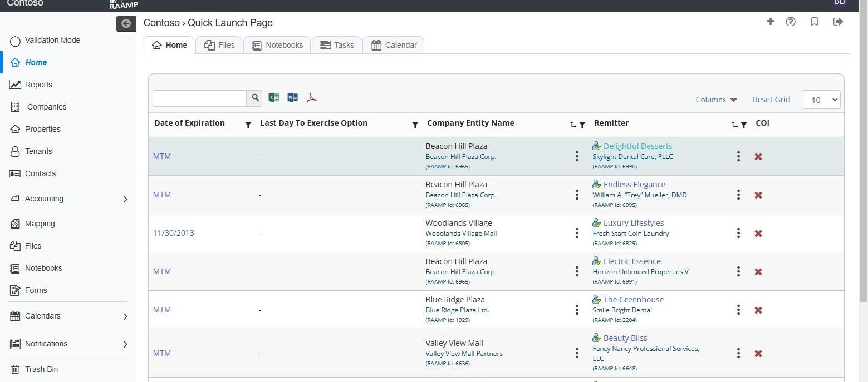Open the Columns dropdown
868x382 pixels.
tap(716, 100)
